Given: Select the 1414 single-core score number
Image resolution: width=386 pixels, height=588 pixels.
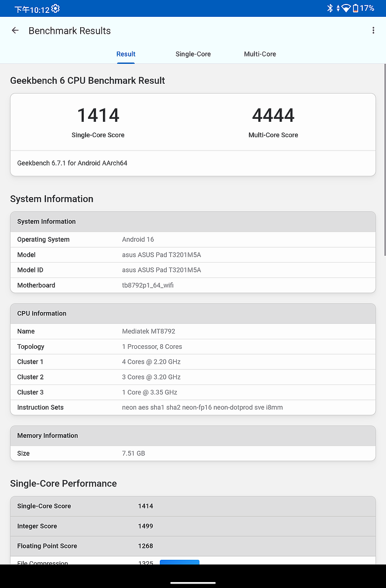Looking at the screenshot, I should [98, 115].
